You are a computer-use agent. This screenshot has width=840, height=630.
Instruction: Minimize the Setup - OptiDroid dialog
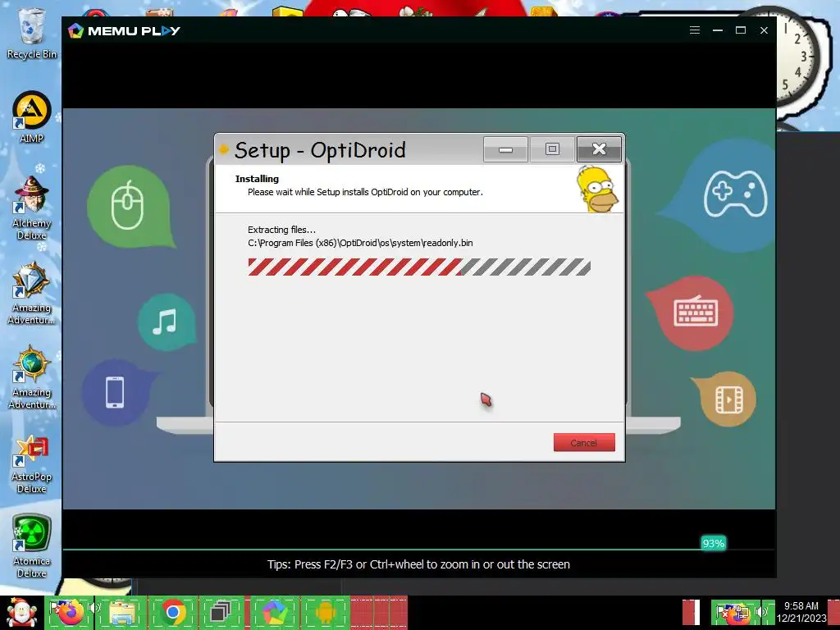tap(505, 149)
